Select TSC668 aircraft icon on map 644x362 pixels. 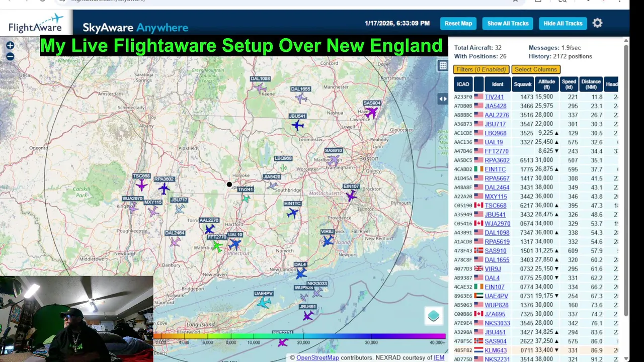tap(141, 186)
